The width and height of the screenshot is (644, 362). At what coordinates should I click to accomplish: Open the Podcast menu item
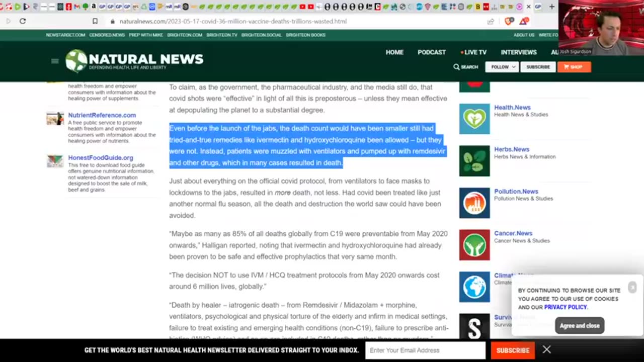(432, 52)
